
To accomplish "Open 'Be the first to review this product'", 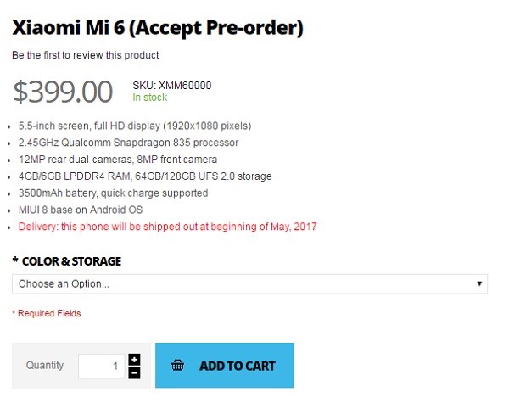I will coord(86,55).
